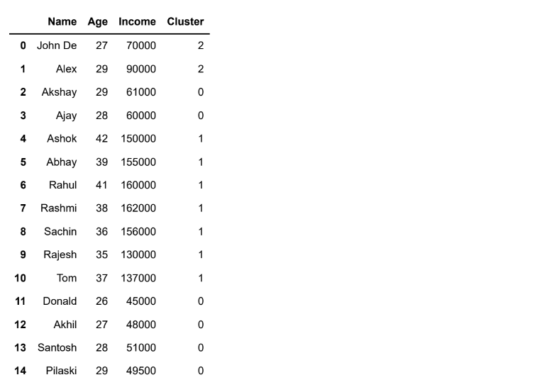Image resolution: width=552 pixels, height=392 pixels.
Task: Click row index 14 label
Action: (x=20, y=371)
